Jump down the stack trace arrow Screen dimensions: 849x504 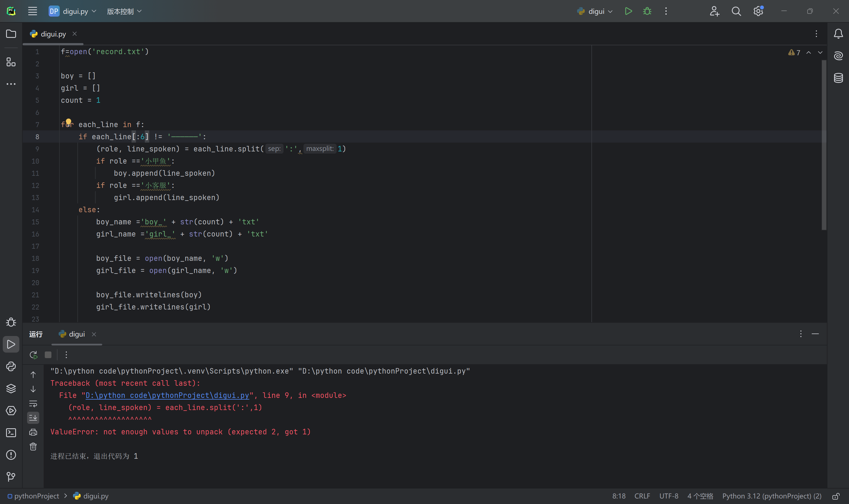(x=33, y=389)
